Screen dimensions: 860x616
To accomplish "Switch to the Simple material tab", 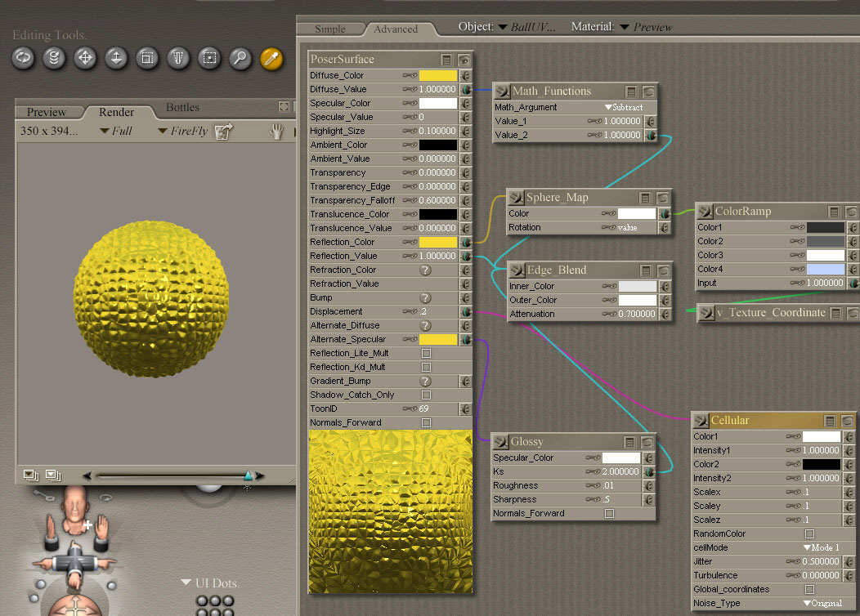I will point(330,29).
